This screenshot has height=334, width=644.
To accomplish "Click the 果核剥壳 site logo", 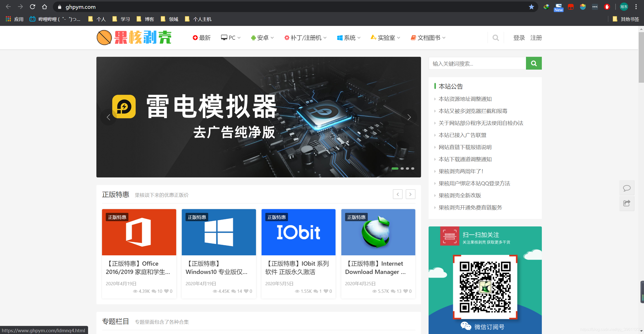I will [134, 37].
